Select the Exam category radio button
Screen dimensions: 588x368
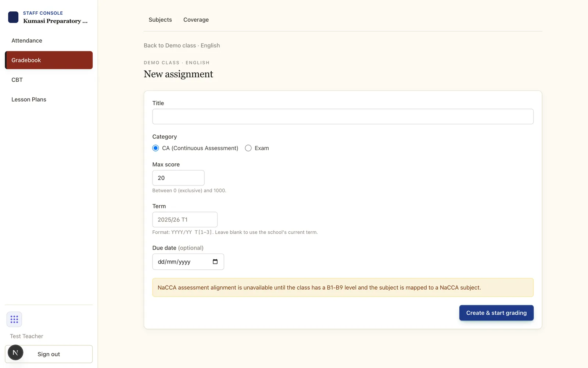[x=248, y=148]
